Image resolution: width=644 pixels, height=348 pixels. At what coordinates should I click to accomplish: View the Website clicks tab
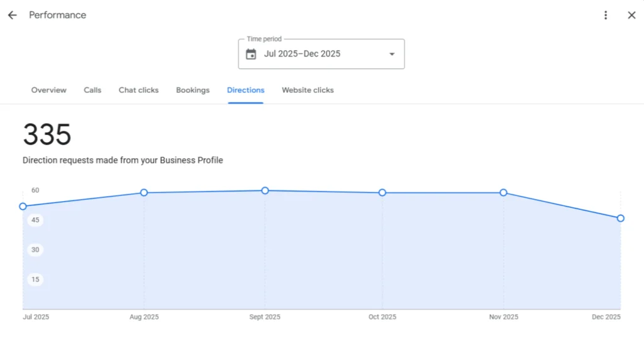(x=308, y=90)
